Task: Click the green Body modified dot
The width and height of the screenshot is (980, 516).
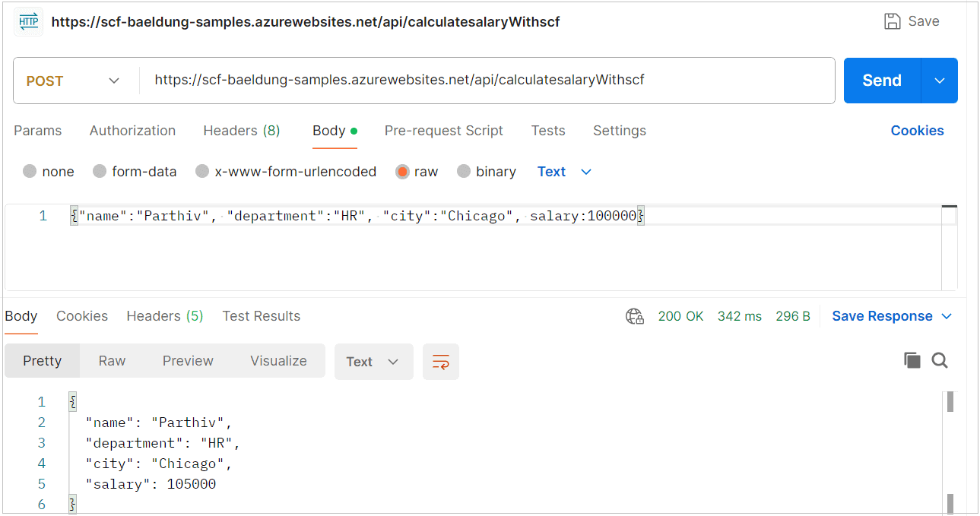Action: point(354,131)
